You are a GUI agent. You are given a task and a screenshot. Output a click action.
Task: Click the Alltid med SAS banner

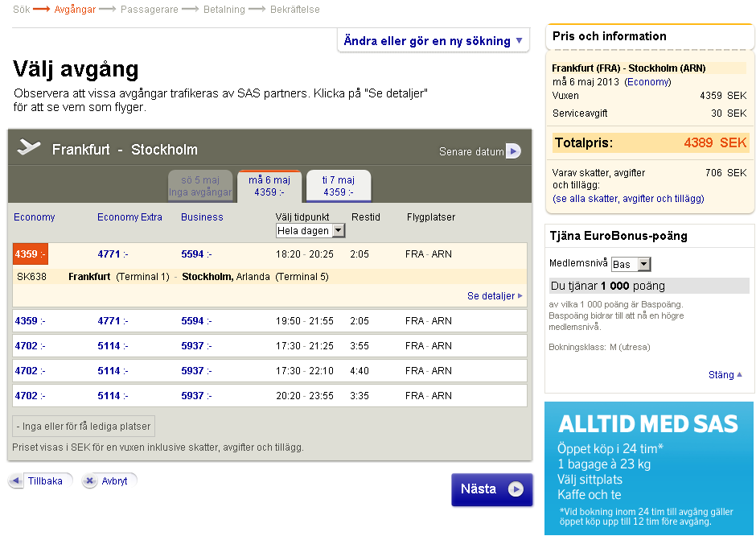click(648, 468)
